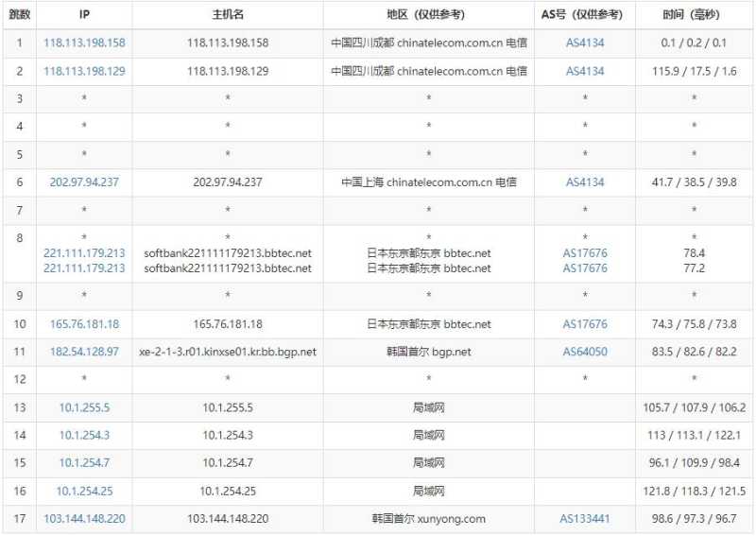Screen dimensions: 756x536
Task: Click timing 121.8 / 118.3 / 121.5
Action: tap(694, 492)
